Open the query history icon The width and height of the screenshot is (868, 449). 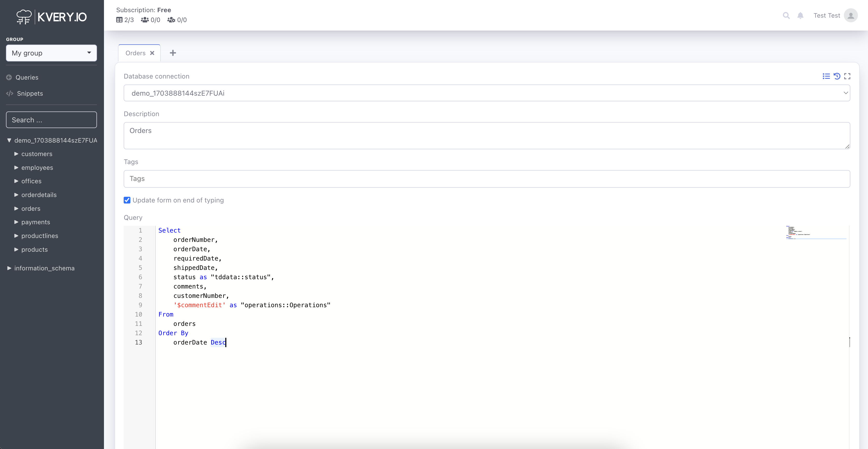[837, 76]
